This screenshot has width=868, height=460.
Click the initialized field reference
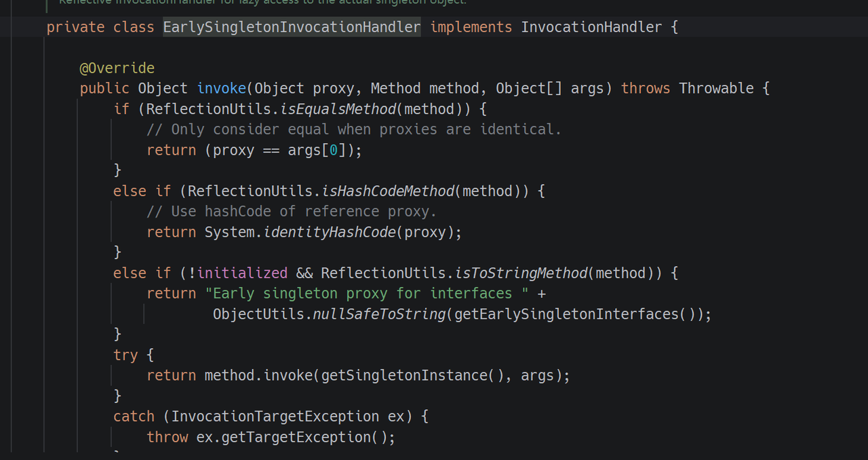(242, 273)
